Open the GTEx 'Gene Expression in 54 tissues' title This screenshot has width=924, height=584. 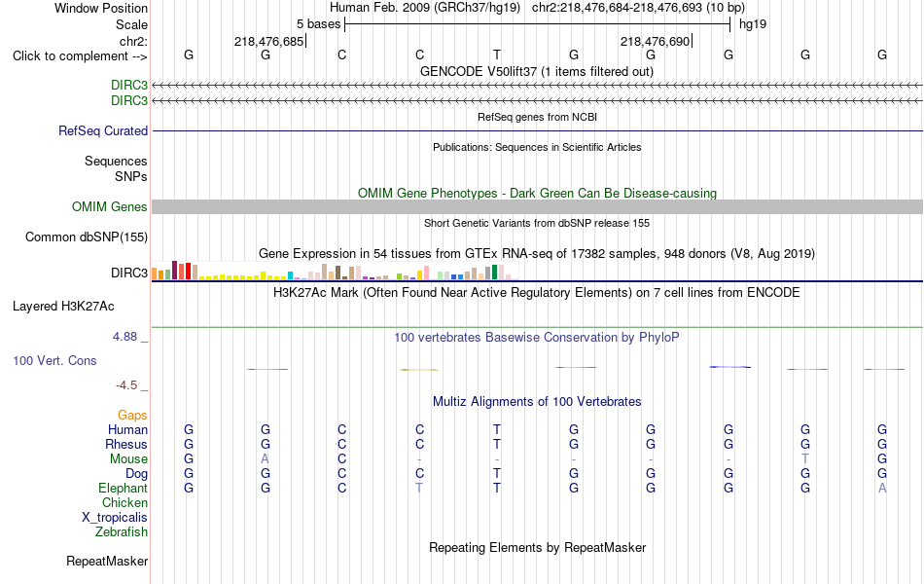click(537, 254)
